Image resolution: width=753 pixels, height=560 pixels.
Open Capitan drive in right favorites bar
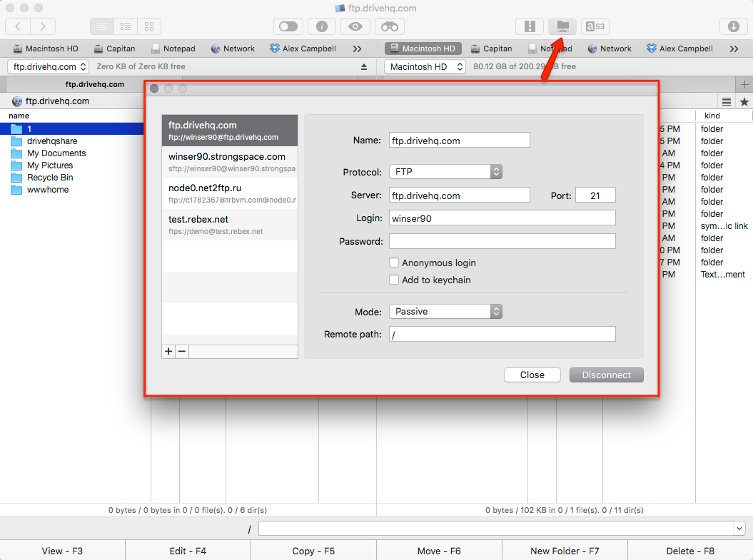click(492, 49)
